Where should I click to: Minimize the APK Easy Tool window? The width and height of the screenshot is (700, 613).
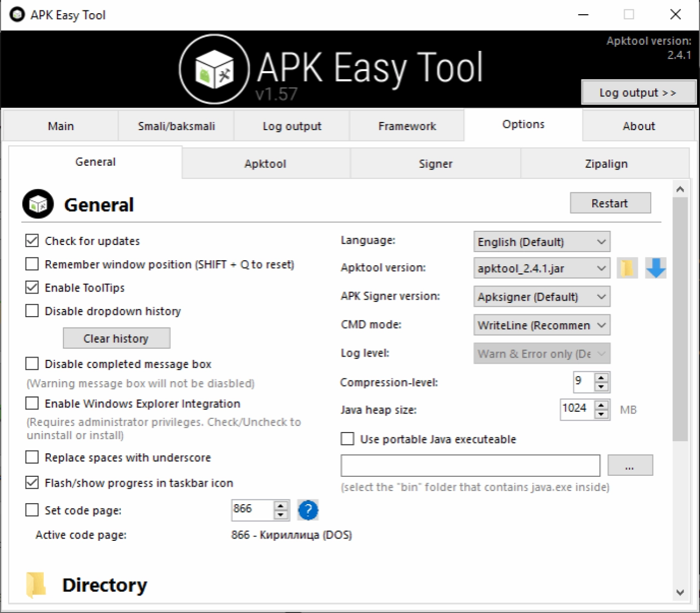584,15
